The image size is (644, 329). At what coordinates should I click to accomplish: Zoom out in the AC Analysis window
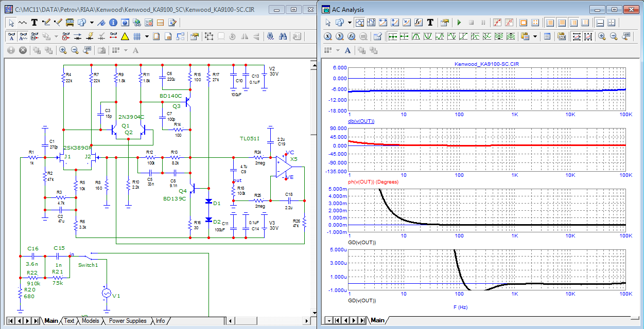tap(614, 36)
